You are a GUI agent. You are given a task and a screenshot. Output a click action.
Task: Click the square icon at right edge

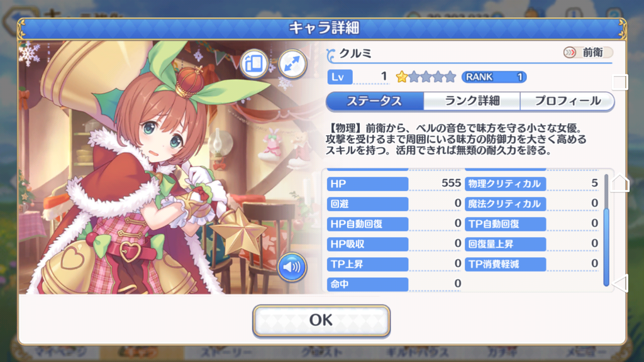pyautogui.click(x=619, y=82)
